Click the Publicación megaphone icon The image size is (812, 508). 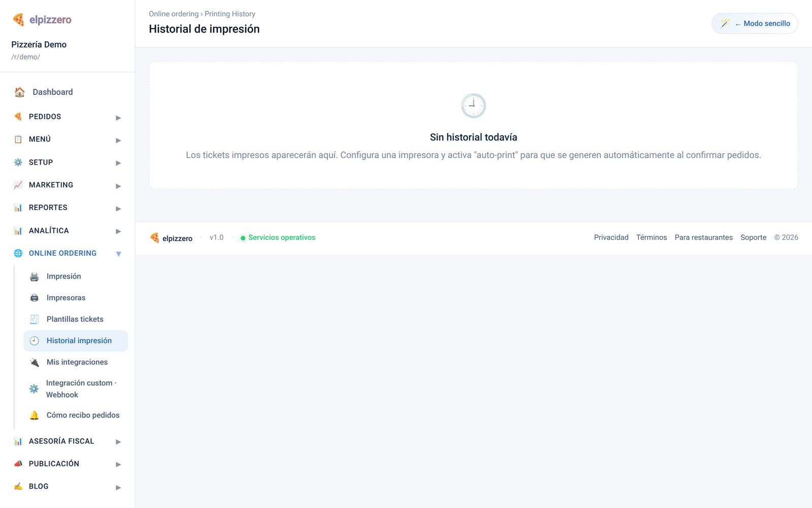(x=18, y=464)
